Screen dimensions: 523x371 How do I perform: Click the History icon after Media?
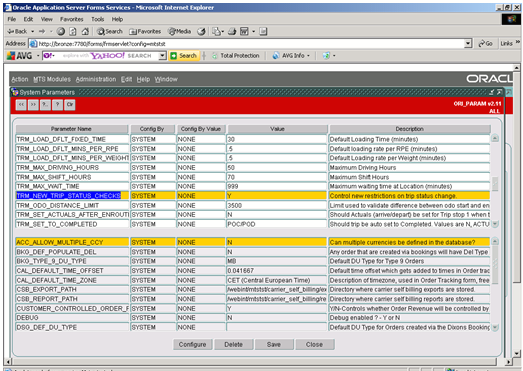(201, 31)
